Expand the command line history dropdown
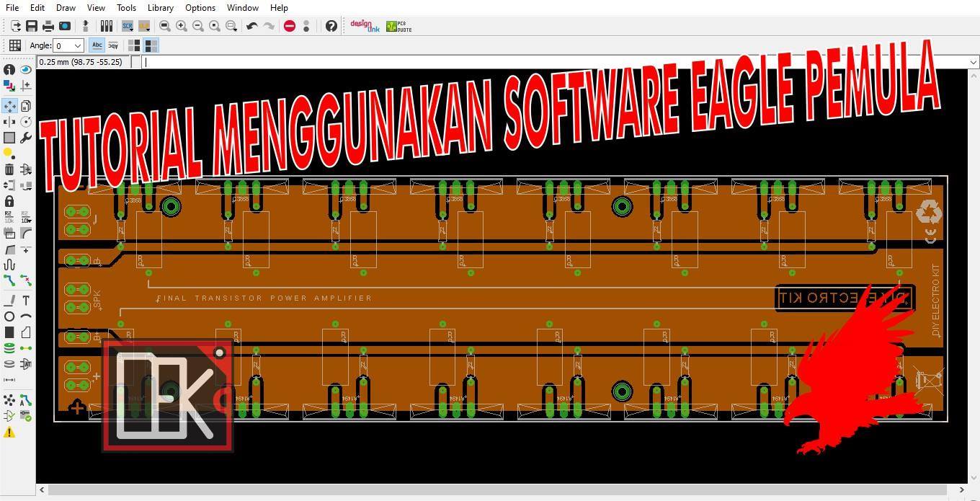The height and width of the screenshot is (501, 980). tap(974, 62)
